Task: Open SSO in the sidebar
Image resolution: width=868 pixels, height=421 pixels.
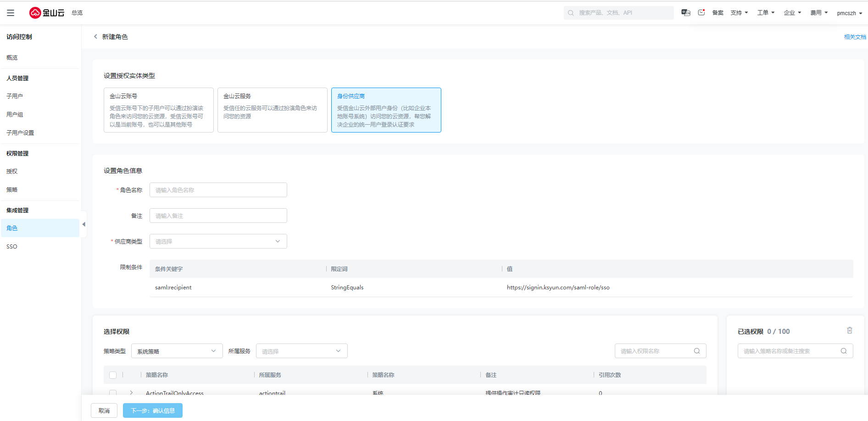Action: pos(12,247)
